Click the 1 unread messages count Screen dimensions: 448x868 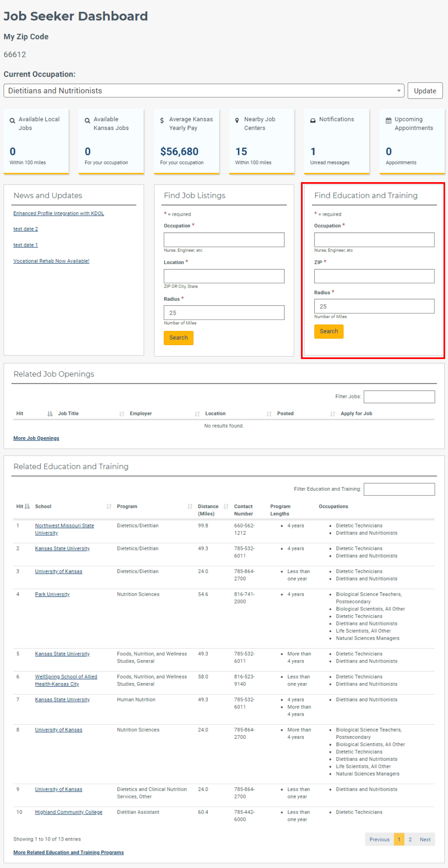(313, 152)
